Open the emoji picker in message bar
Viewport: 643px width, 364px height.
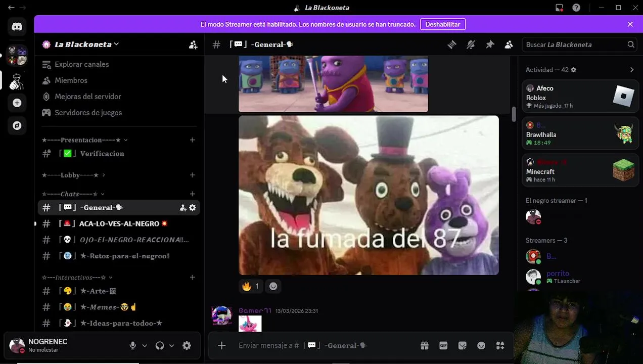pyautogui.click(x=481, y=345)
